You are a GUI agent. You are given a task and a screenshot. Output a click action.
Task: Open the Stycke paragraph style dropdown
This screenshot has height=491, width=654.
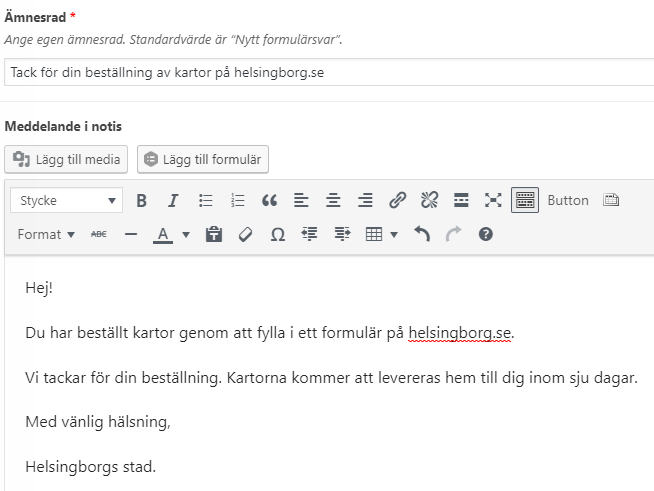pos(67,201)
